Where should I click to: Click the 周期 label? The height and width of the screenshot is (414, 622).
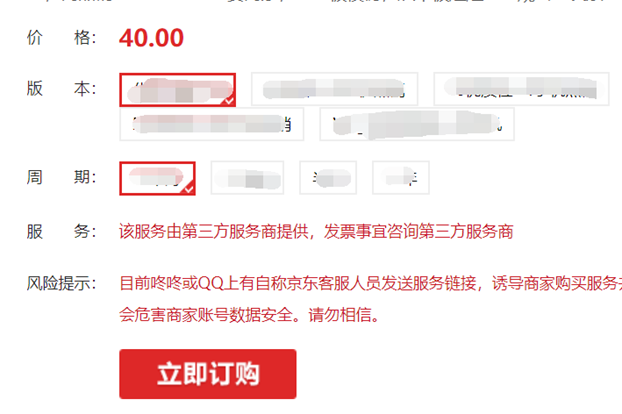61,177
